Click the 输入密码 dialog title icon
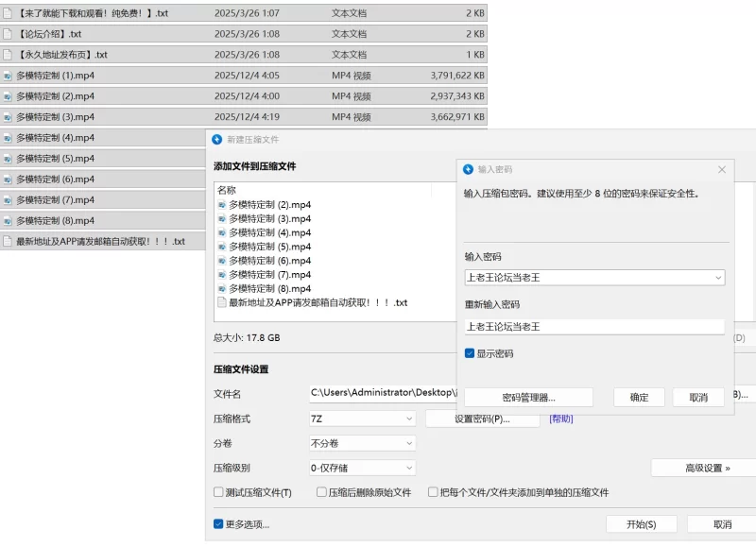Image resolution: width=756 pixels, height=547 pixels. tap(468, 169)
